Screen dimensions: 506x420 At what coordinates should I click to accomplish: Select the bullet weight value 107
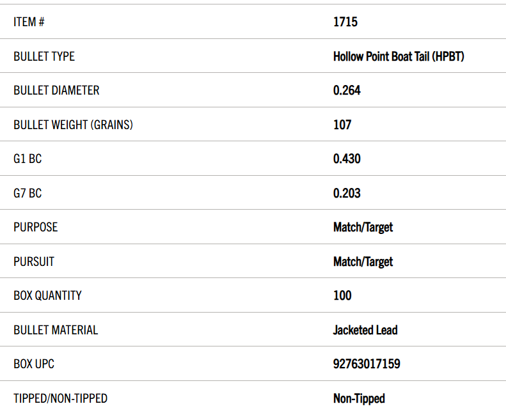(x=342, y=125)
